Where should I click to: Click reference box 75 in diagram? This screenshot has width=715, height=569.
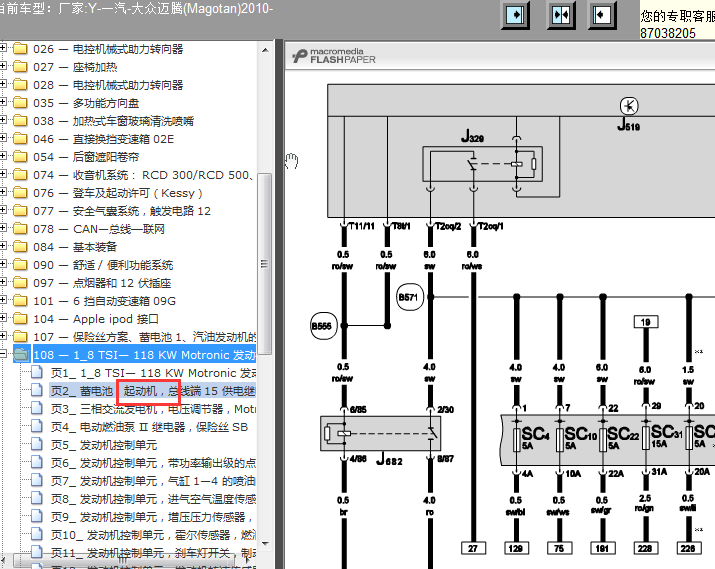[x=559, y=548]
